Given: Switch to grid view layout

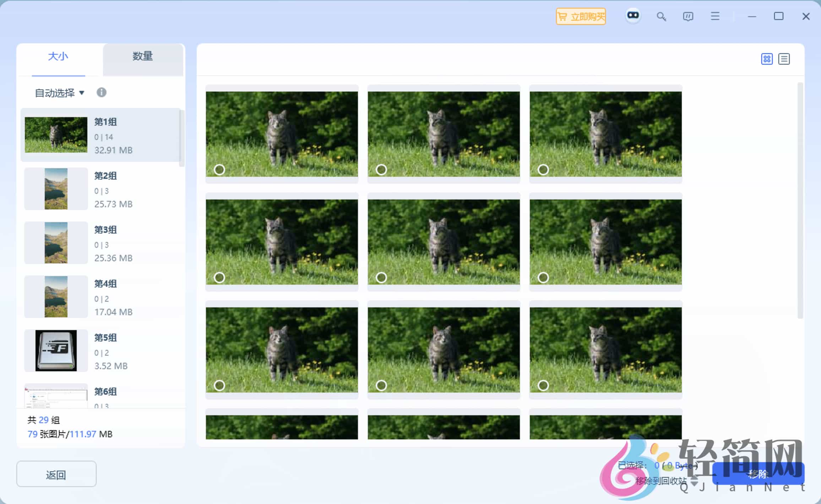Looking at the screenshot, I should 767,59.
